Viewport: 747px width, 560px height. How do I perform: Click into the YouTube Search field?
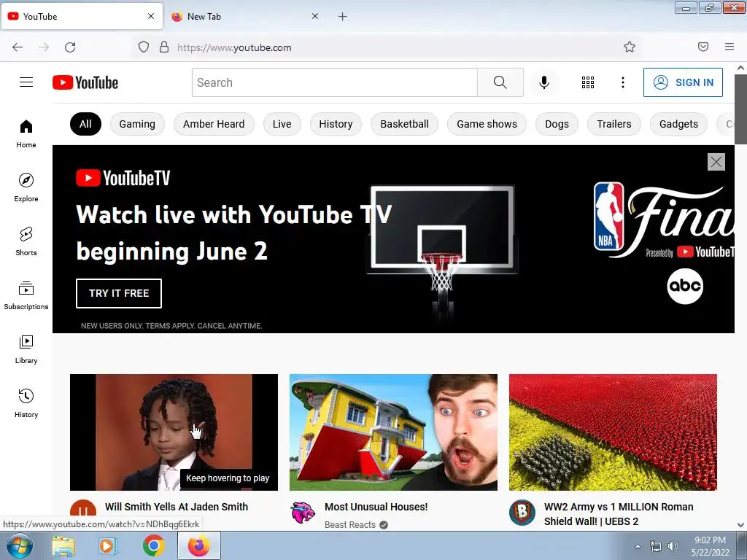click(334, 82)
